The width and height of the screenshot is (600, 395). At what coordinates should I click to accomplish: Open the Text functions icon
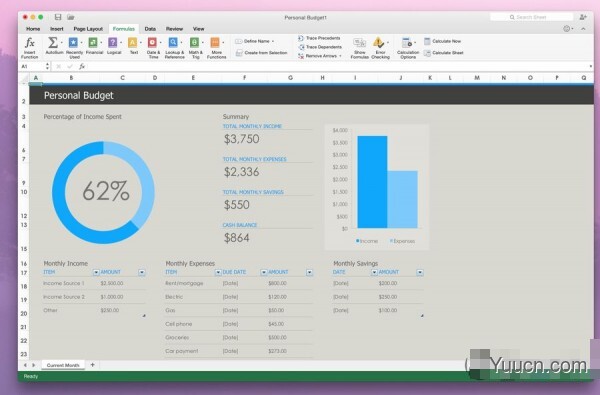pos(132,42)
